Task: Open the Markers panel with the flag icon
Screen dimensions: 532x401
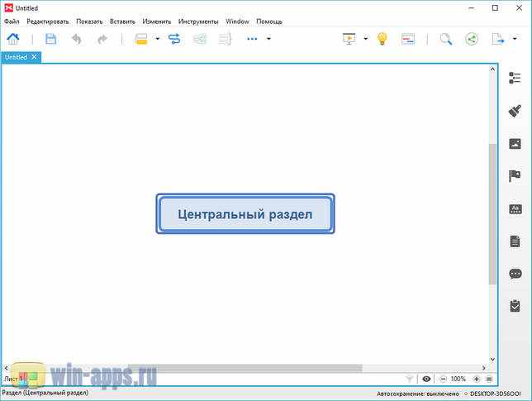Action: click(515, 176)
